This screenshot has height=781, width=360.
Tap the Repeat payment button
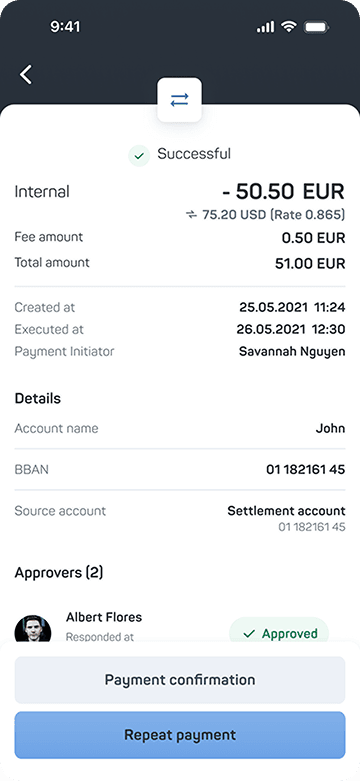point(180,735)
